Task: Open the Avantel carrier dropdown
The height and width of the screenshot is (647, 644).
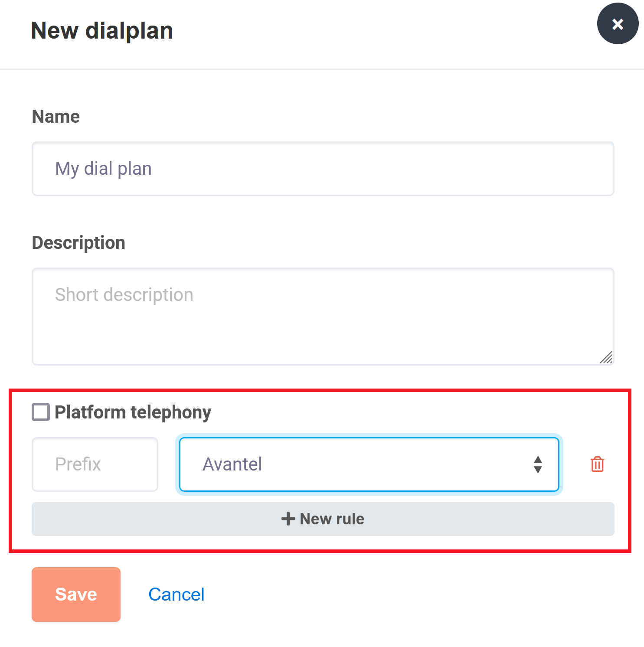Action: (x=369, y=464)
